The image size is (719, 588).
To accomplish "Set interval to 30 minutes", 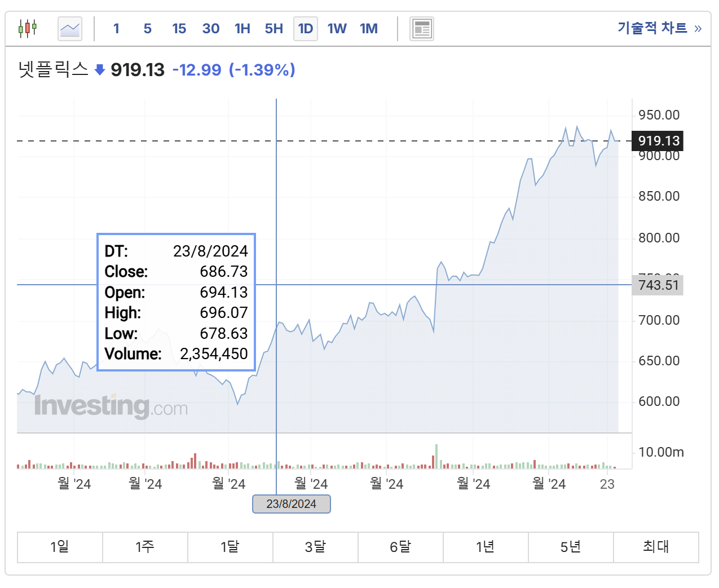I will [211, 28].
